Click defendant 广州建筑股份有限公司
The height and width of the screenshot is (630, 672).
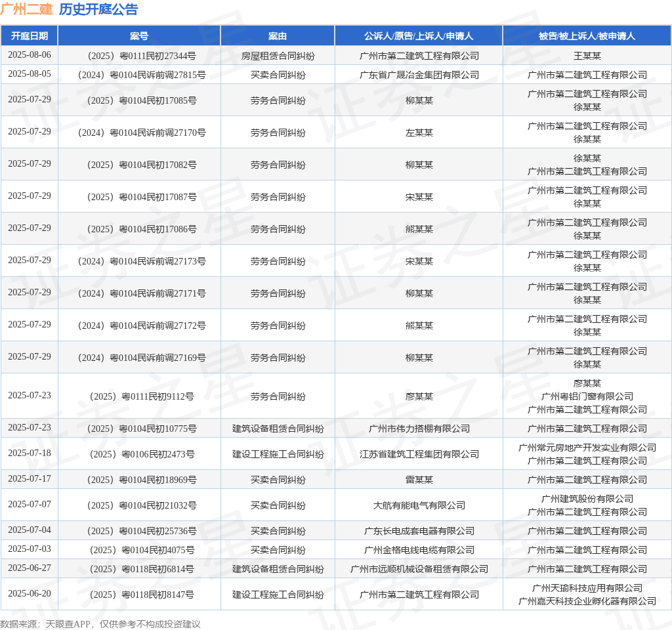click(587, 499)
